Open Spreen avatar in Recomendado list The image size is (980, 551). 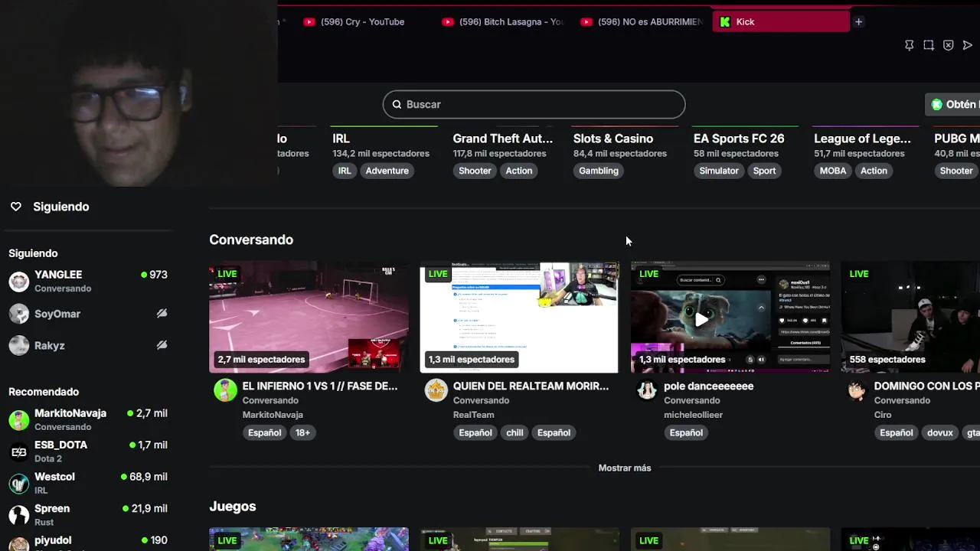click(x=19, y=515)
